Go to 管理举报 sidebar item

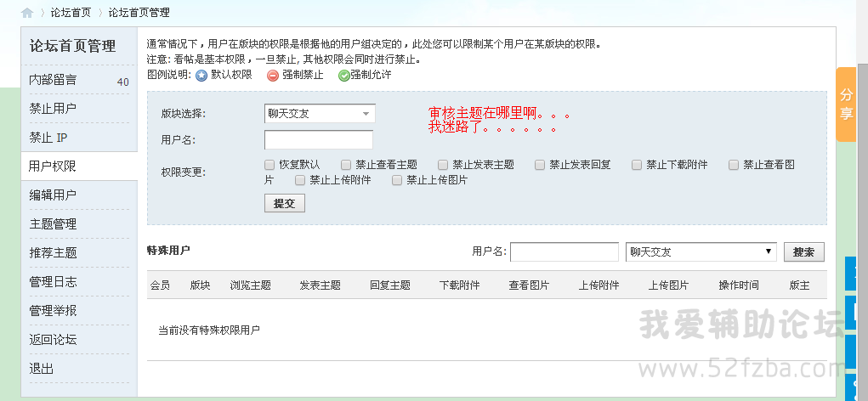click(53, 311)
